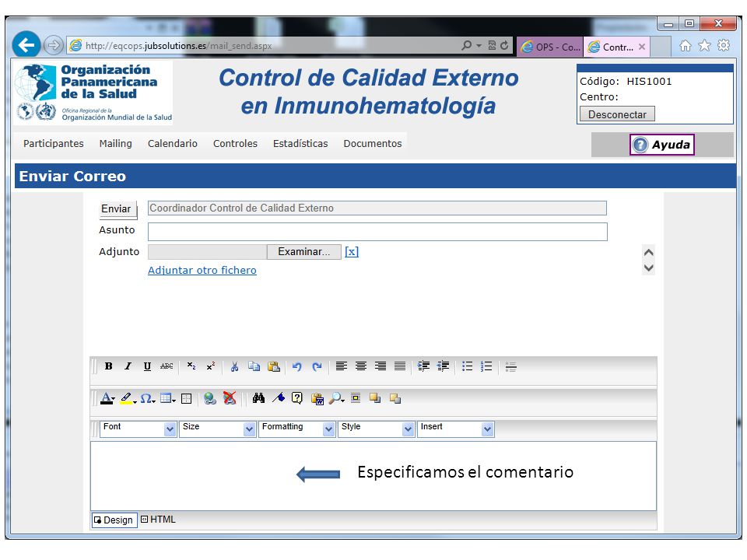The width and height of the screenshot is (747, 560).
Task: Open the Estadísticas menu
Action: [x=300, y=143]
